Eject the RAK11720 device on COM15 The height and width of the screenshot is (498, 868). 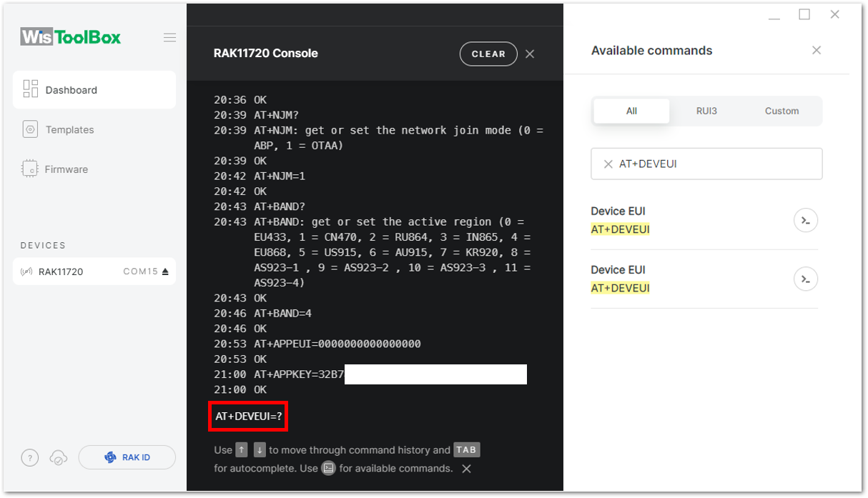165,272
